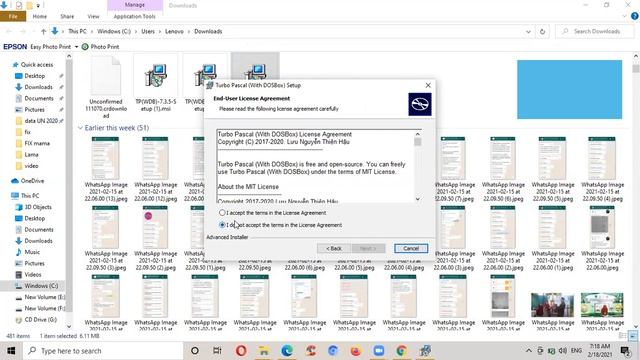The width and height of the screenshot is (640, 360).
Task: Click the Back button in setup dialog
Action: tap(333, 248)
